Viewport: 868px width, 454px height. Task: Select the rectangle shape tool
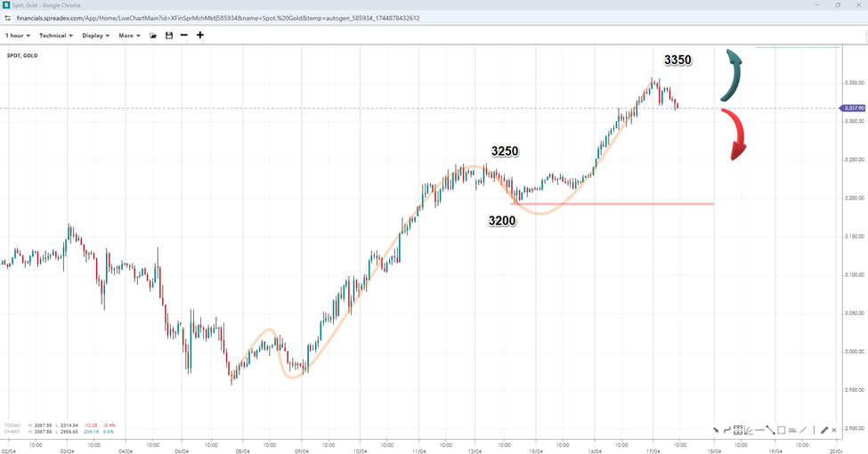pos(781,430)
